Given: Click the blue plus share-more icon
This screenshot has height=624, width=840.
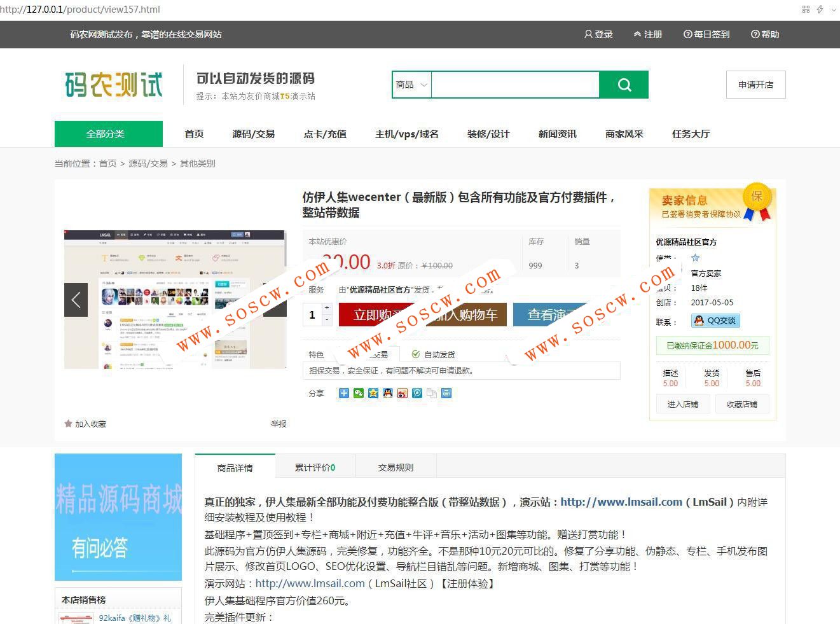Looking at the screenshot, I should point(344,393).
